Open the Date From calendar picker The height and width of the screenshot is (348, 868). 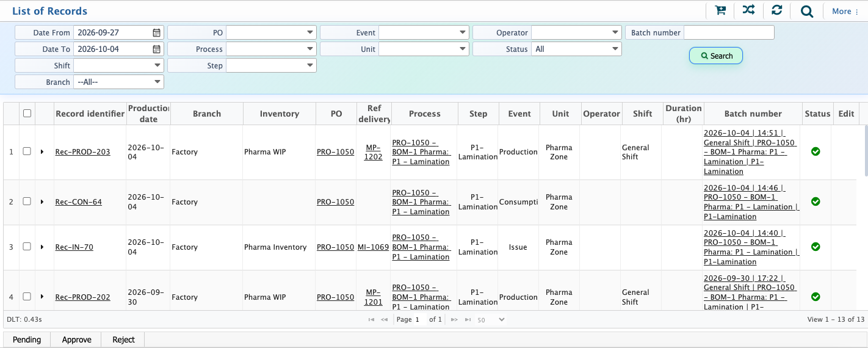[157, 32]
